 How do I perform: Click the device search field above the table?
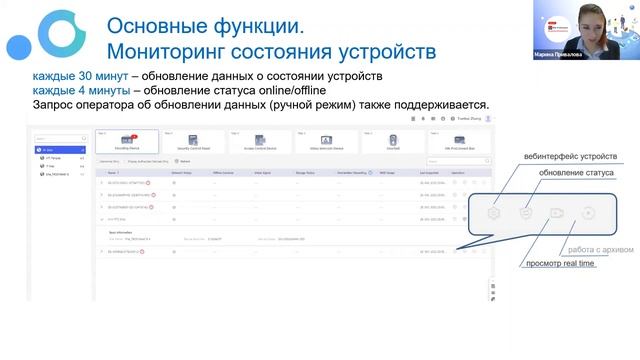point(459,161)
